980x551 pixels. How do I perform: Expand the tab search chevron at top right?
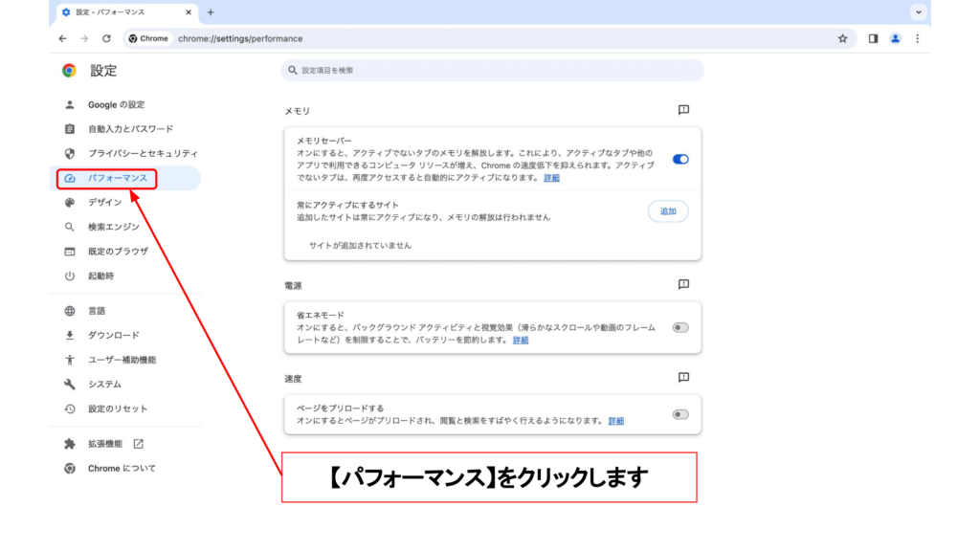919,12
